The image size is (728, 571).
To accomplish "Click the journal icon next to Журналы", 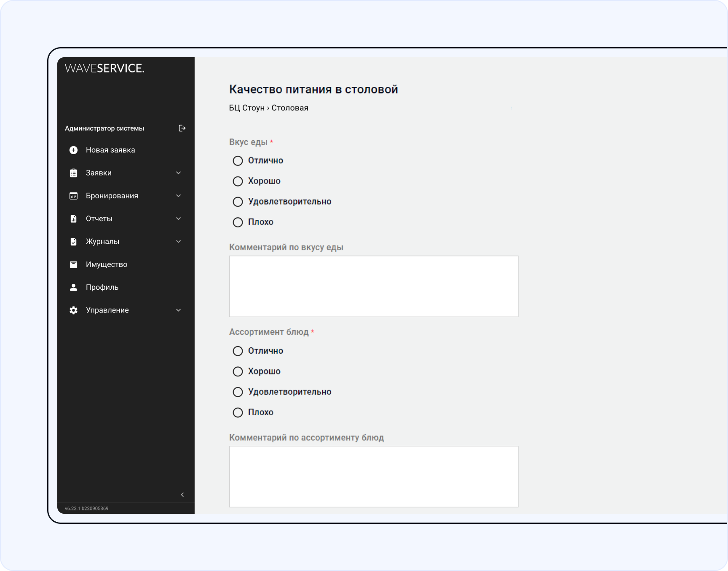I will (x=73, y=242).
